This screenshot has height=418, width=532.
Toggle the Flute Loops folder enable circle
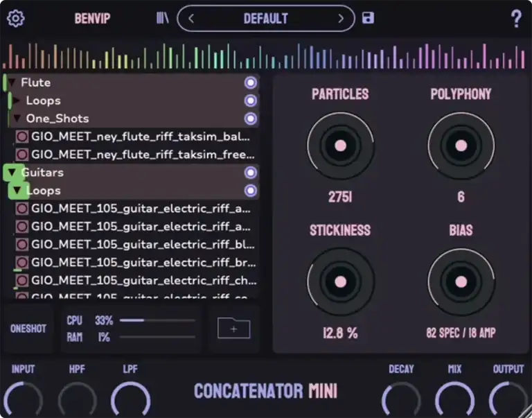click(x=251, y=101)
